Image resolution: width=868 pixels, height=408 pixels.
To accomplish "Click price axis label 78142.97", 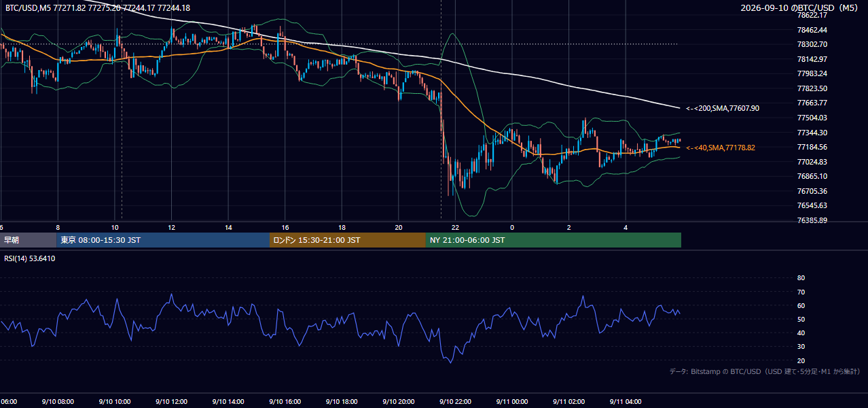I will click(812, 59).
